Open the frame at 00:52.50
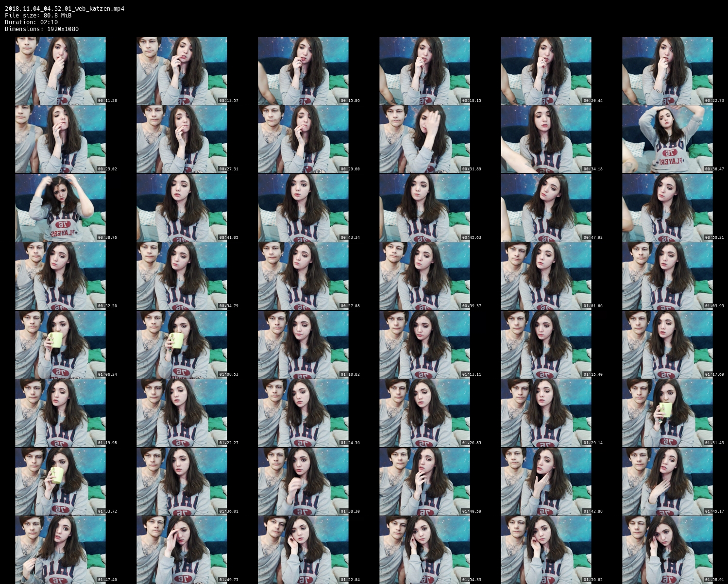Image resolution: width=728 pixels, height=584 pixels. tap(60, 276)
